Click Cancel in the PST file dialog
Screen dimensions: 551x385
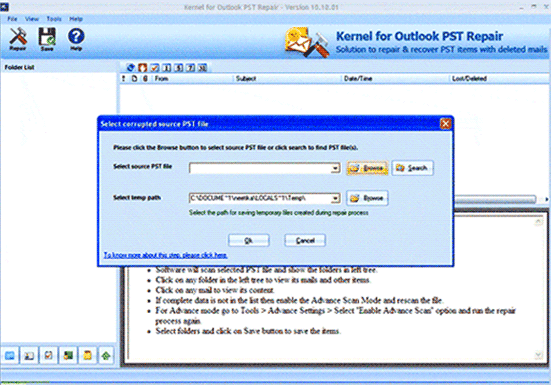coord(305,240)
